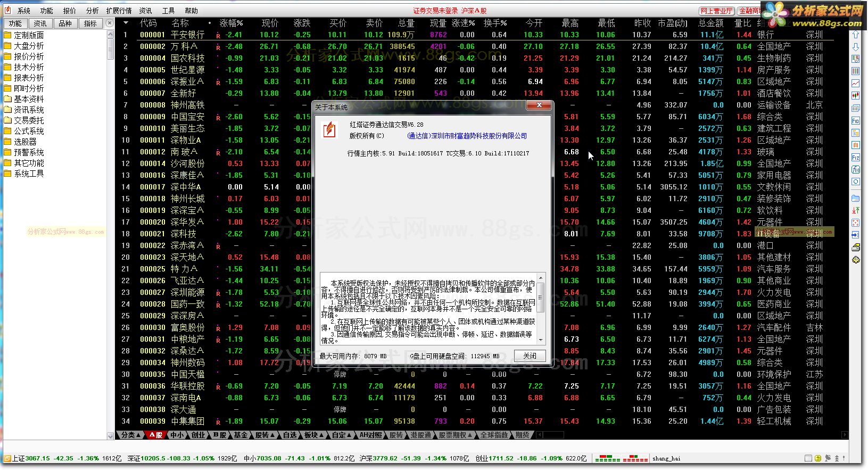This screenshot has width=868, height=470.
Task: Open the candlestick chart icon in right toolbar
Action: [x=856, y=96]
